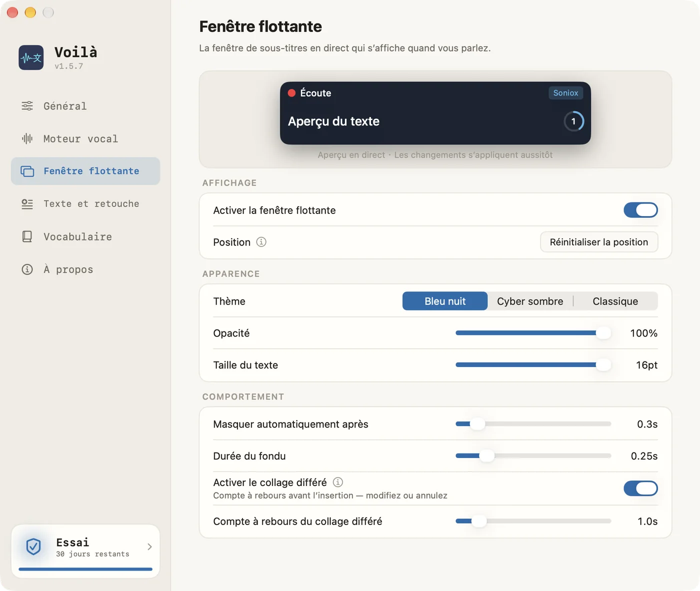
Task: Click the Vocabulaire book icon
Action: point(27,236)
